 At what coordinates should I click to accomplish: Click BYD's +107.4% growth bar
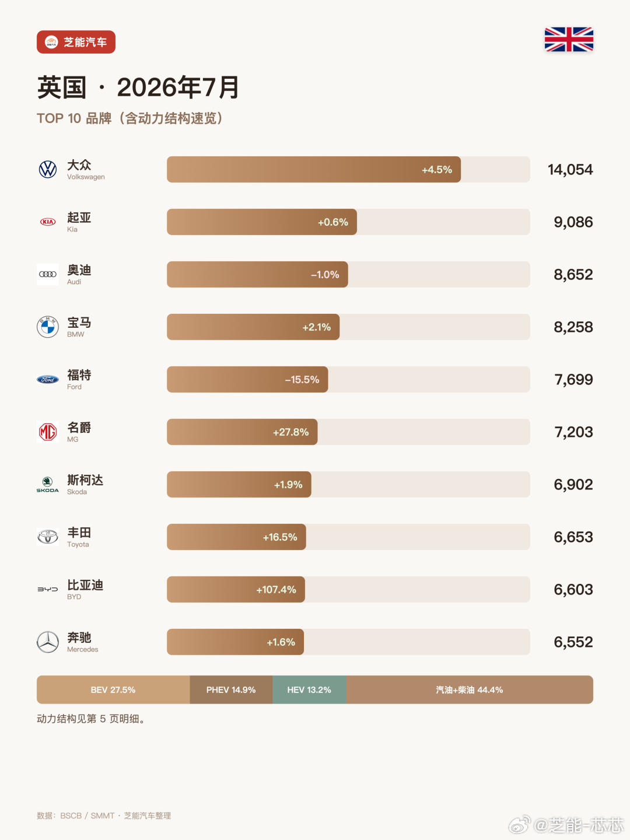tap(236, 589)
